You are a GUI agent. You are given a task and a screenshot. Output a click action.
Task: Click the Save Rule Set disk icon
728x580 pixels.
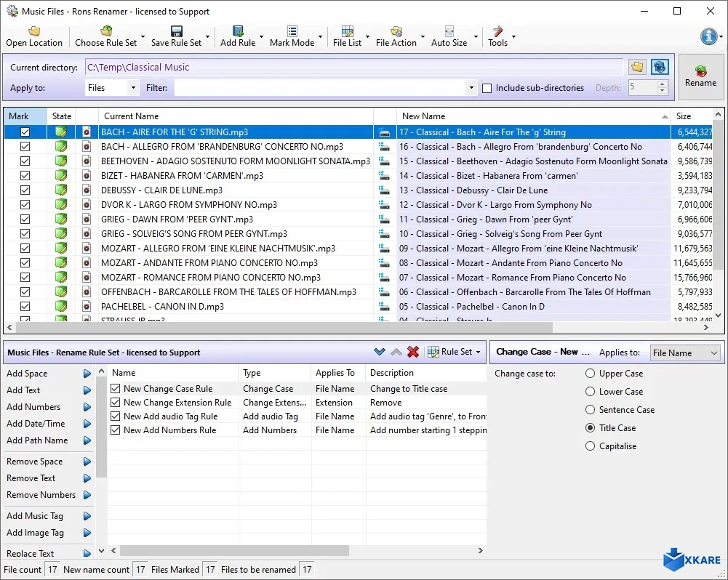[177, 31]
